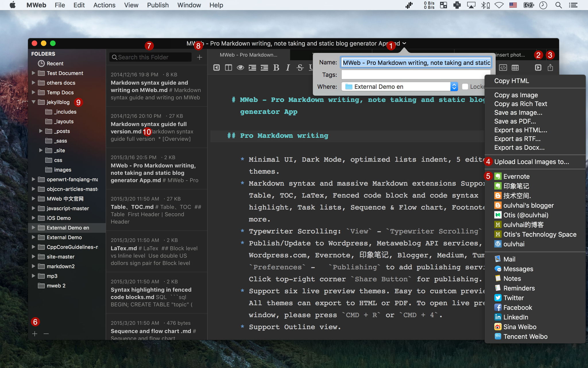Click the Search this Folder field
The height and width of the screenshot is (368, 588).
(x=150, y=57)
